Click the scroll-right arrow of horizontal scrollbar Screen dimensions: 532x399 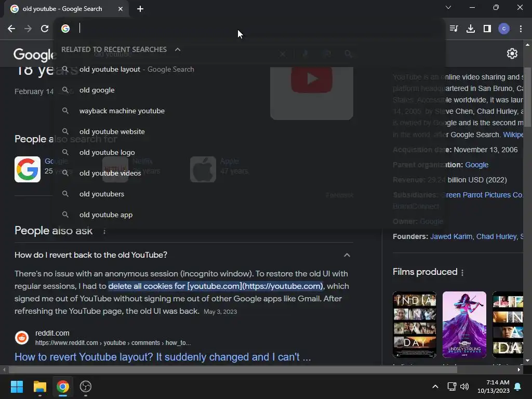pos(519,370)
